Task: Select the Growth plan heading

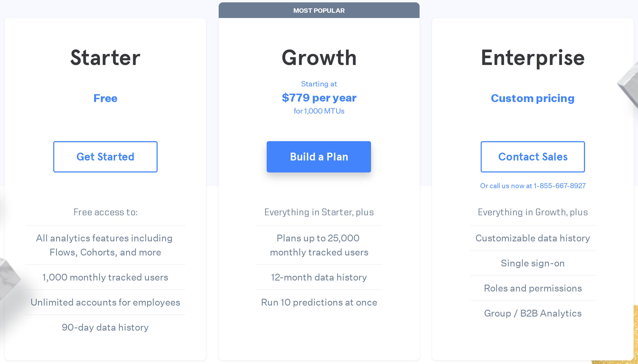Action: (x=319, y=57)
